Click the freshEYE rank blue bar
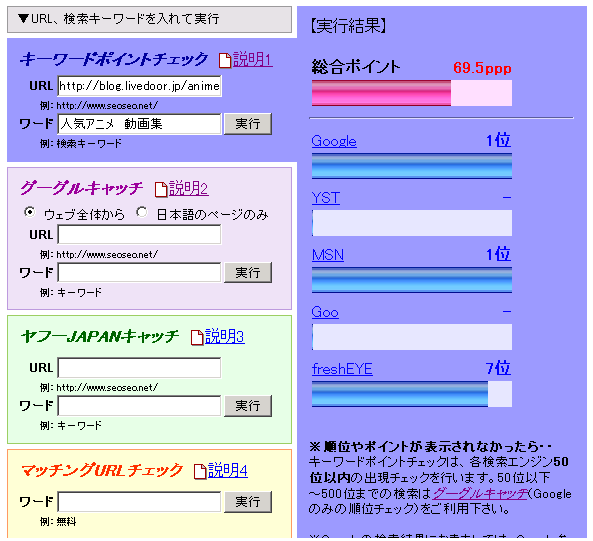 [x=400, y=394]
